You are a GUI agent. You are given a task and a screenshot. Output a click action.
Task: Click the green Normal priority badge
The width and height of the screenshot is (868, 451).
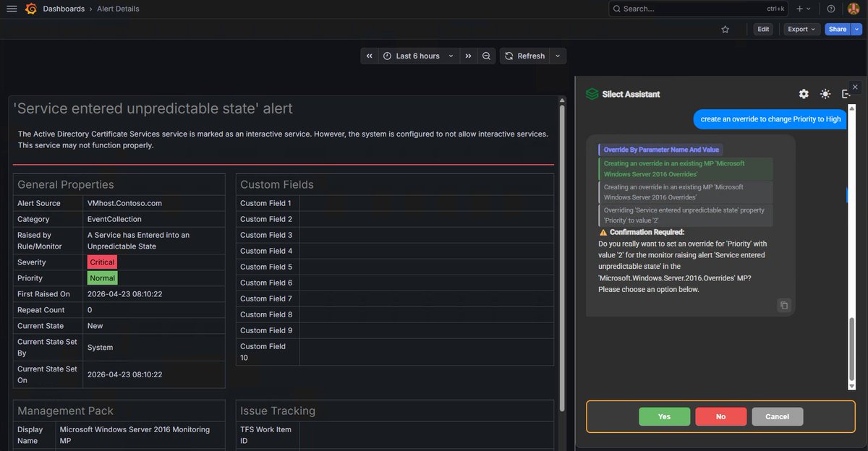[x=102, y=278]
